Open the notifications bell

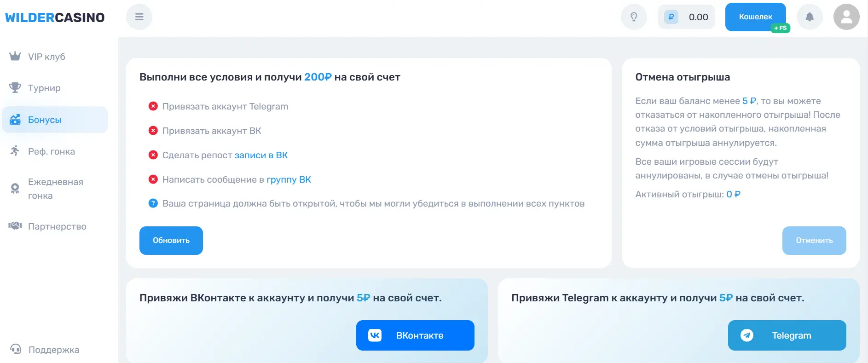(810, 17)
